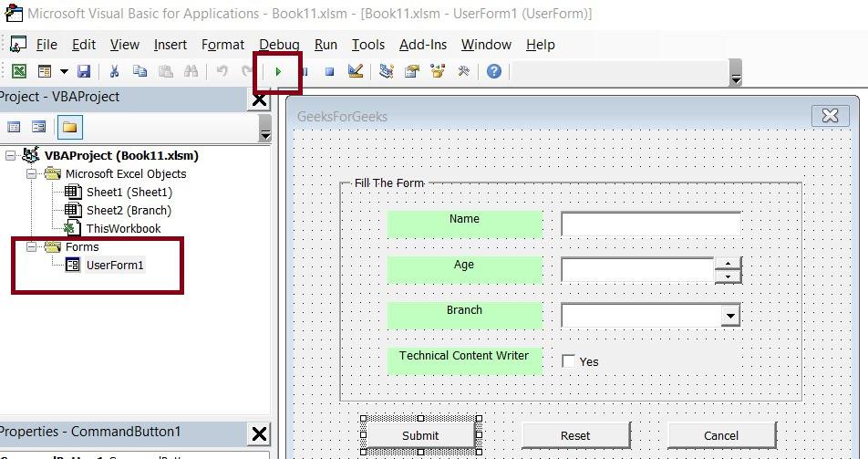
Task: Click the Age spin button up arrow
Action: tap(728, 264)
